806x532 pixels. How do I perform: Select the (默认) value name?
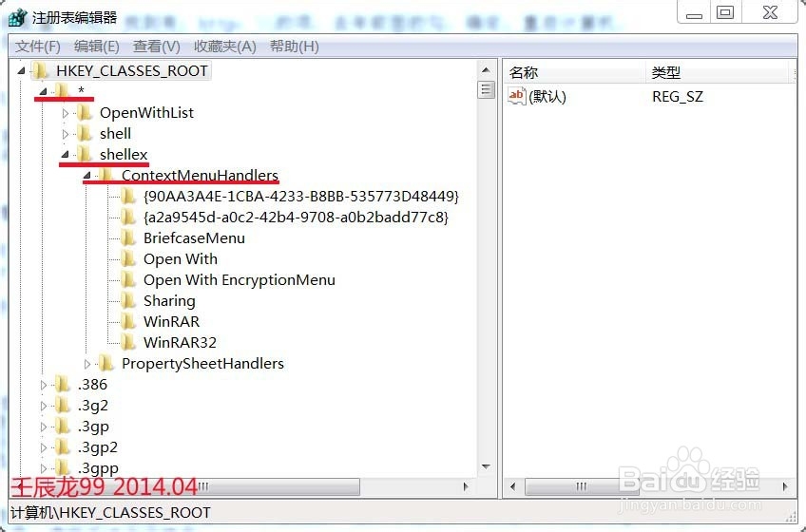click(547, 97)
